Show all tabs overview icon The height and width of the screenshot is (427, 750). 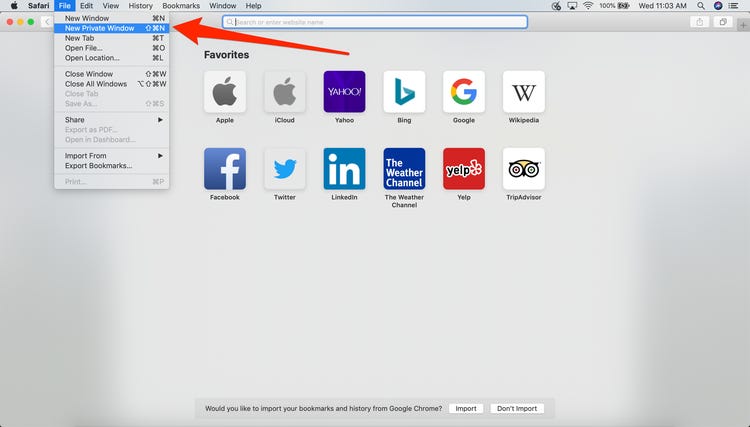click(x=723, y=22)
